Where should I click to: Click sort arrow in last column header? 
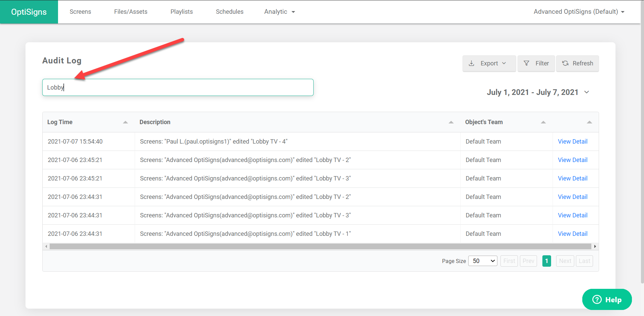tap(589, 122)
